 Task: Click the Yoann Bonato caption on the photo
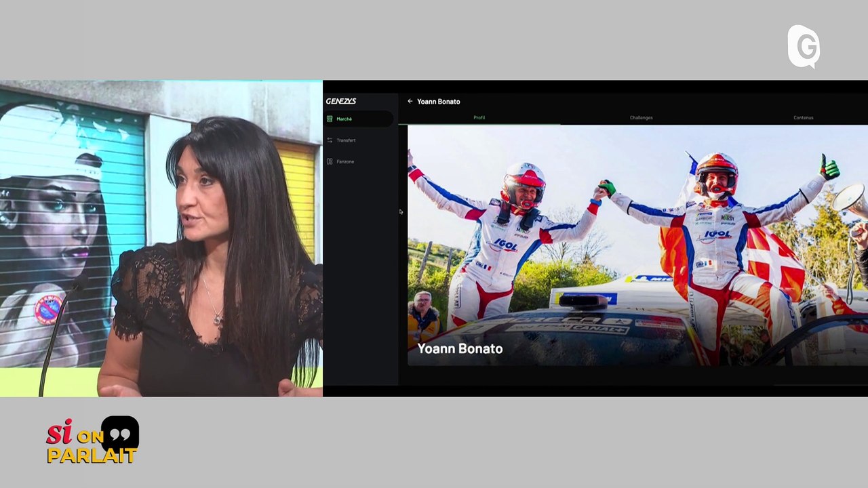tap(460, 348)
